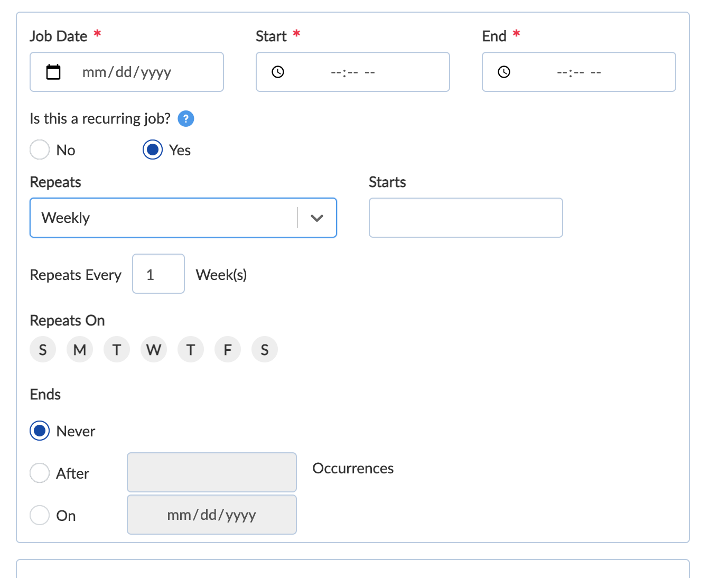728x578 pixels.
Task: Toggle Friday in Repeats On
Action: click(228, 349)
